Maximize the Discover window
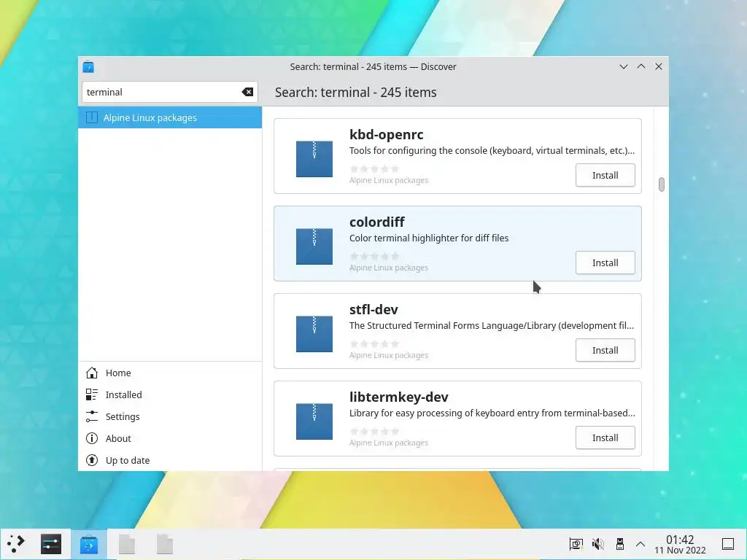Viewport: 747px width, 560px height. tap(641, 66)
